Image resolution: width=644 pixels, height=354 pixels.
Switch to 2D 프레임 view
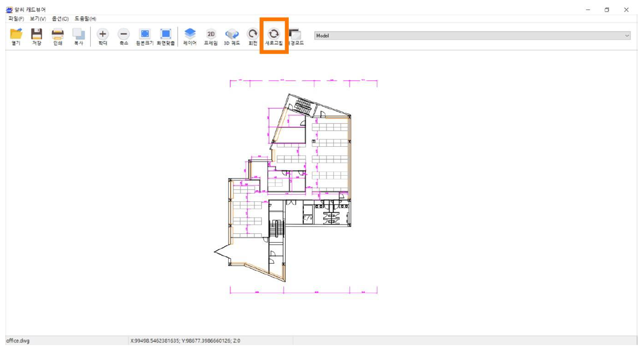(x=211, y=36)
